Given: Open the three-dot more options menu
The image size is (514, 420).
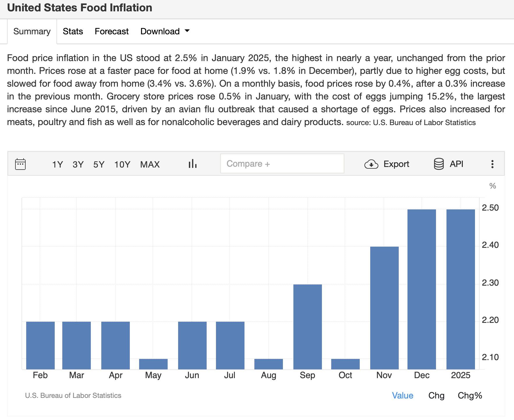Looking at the screenshot, I should coord(492,164).
